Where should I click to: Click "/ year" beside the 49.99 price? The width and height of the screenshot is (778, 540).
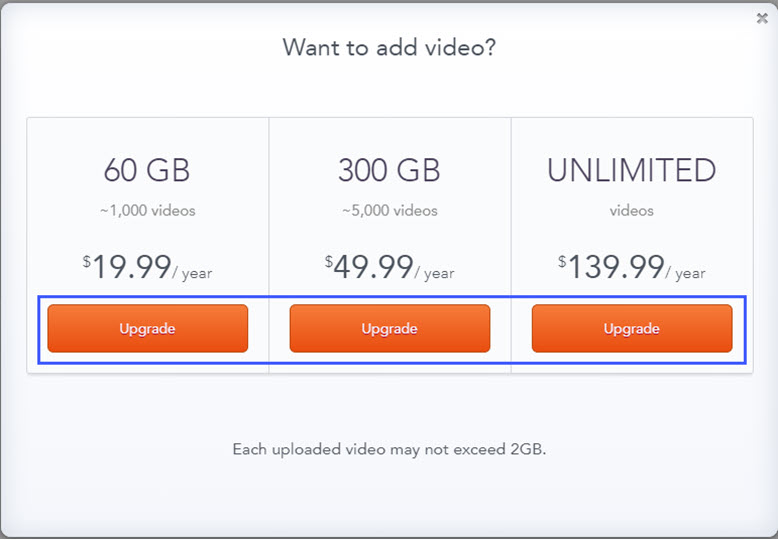coord(435,273)
